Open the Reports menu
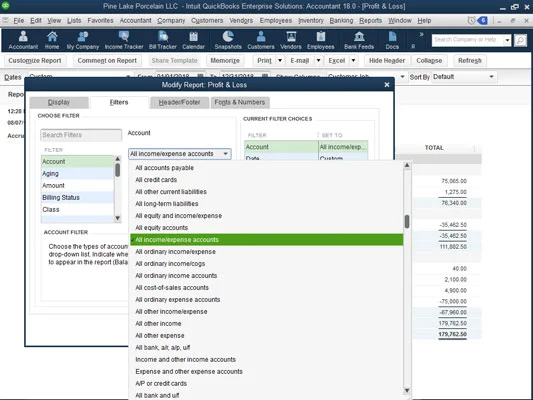This screenshot has height=400, width=533. click(x=370, y=20)
